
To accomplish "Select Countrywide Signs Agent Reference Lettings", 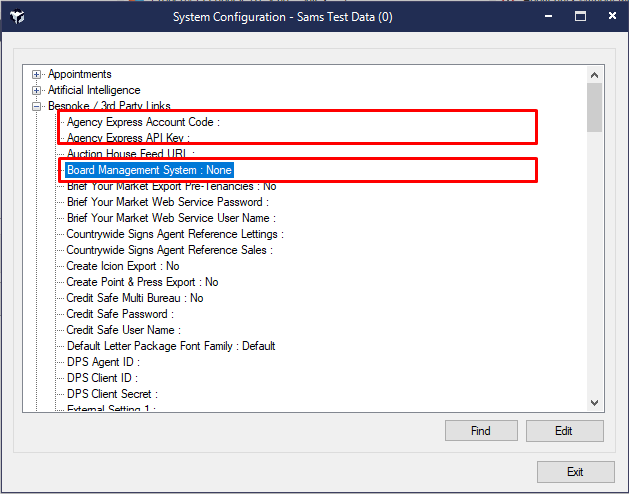I will click(x=175, y=234).
